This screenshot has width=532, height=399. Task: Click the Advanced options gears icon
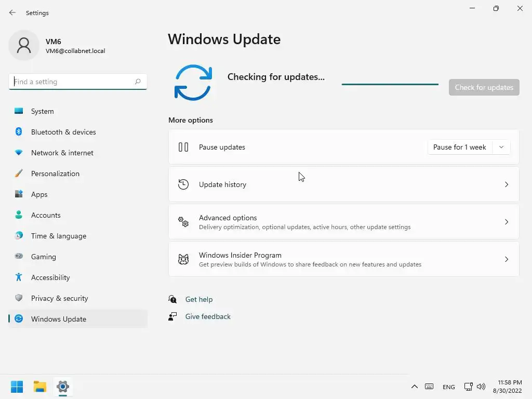point(183,222)
